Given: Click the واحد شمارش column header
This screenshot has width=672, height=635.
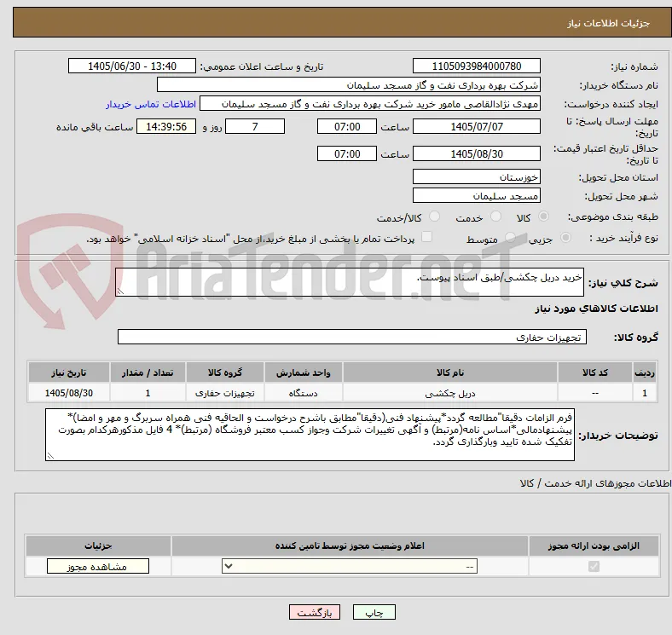Looking at the screenshot, I should coord(303,372).
